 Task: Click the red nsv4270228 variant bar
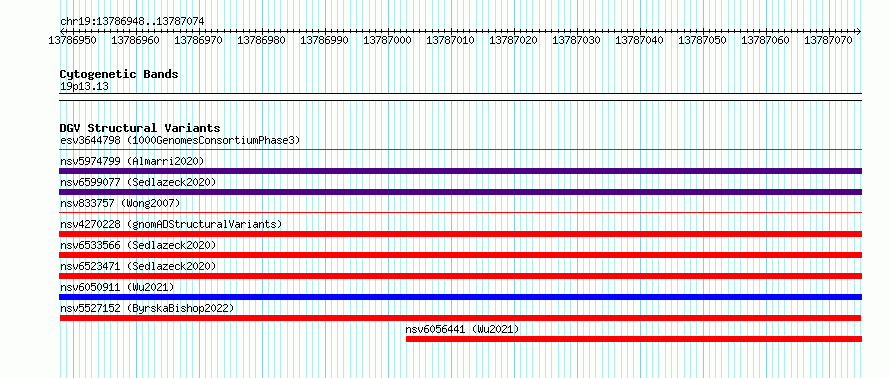point(460,234)
